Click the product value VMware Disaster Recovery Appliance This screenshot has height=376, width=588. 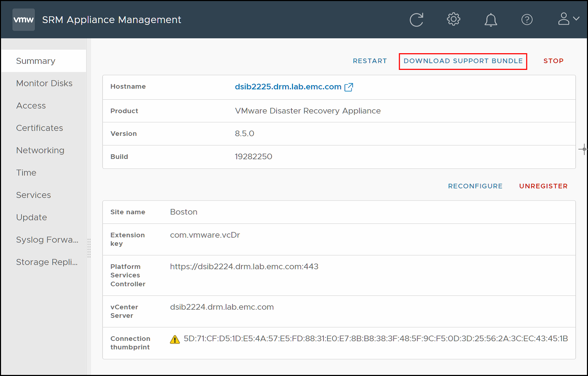tap(307, 111)
